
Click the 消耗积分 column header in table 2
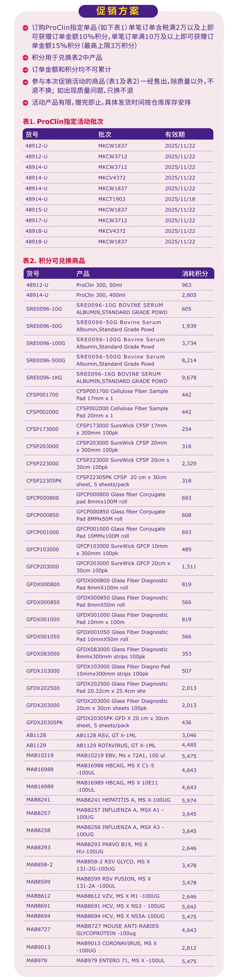click(195, 273)
